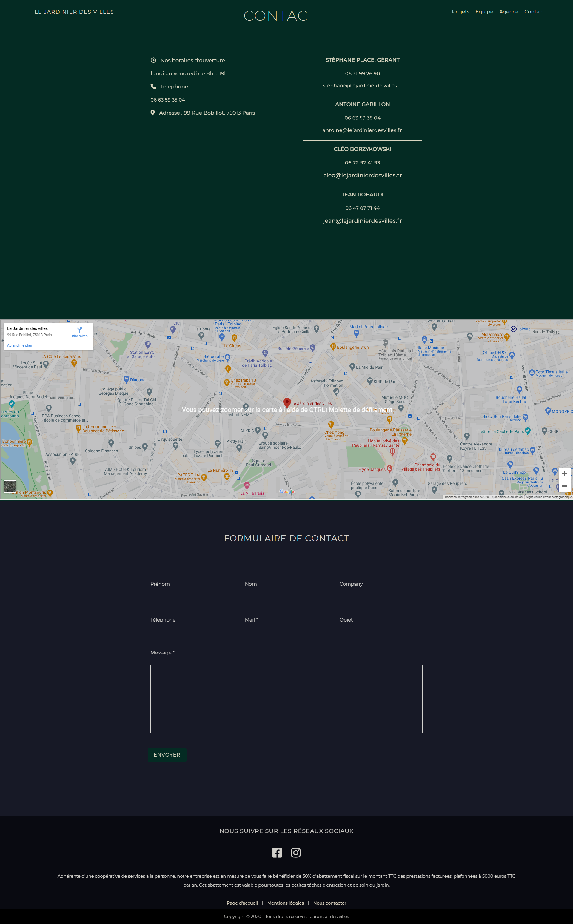Image resolution: width=573 pixels, height=924 pixels.
Task: Click stephane@lejardinierdesvilles.fr email address
Action: point(362,86)
